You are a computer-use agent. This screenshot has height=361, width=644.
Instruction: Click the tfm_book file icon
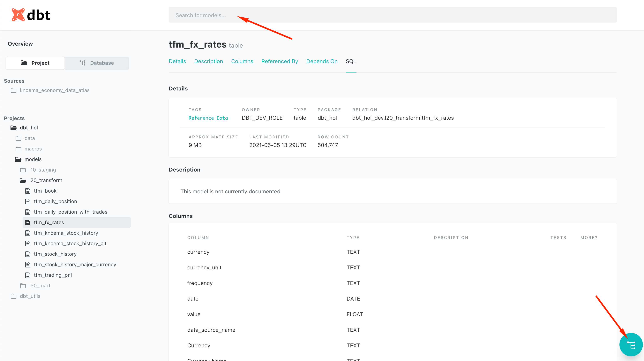coord(28,191)
